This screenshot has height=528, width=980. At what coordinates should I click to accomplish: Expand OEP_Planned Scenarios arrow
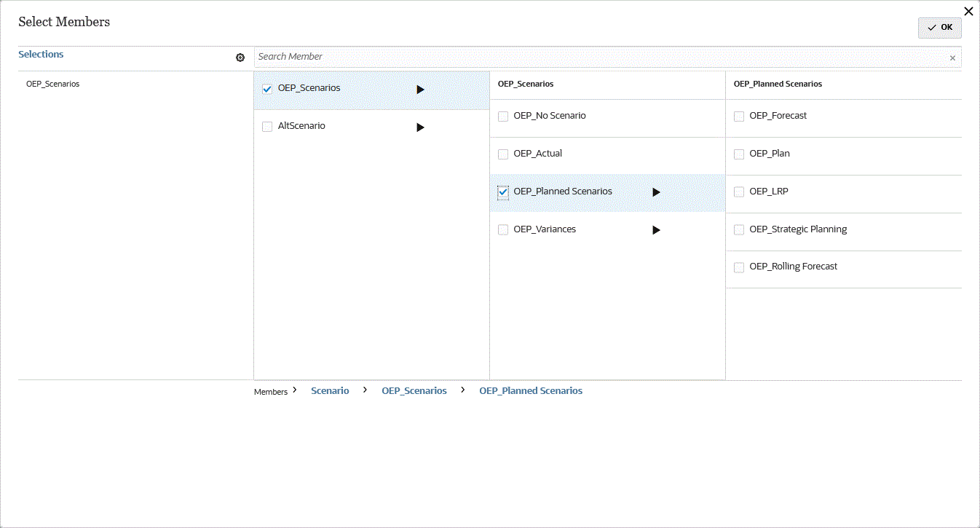(x=656, y=192)
